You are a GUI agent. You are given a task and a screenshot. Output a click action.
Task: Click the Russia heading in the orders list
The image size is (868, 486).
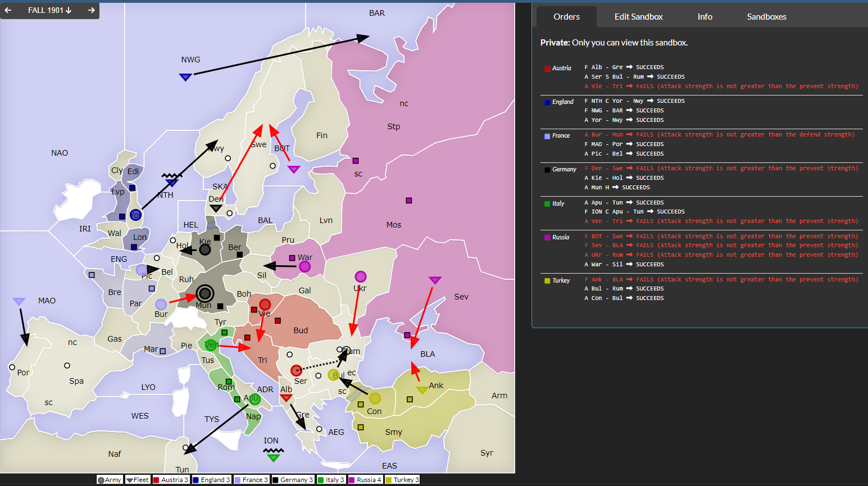coord(561,237)
